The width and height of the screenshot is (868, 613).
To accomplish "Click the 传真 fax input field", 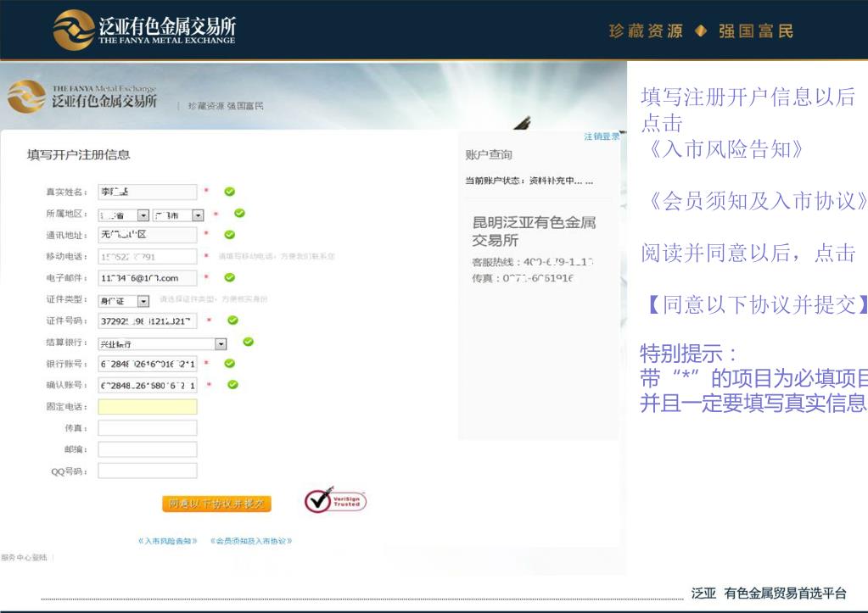I will pyautogui.click(x=148, y=427).
